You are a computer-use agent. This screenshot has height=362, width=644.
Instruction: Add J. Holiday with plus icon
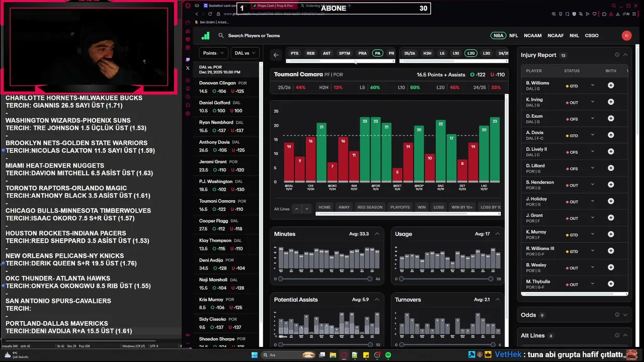(611, 202)
